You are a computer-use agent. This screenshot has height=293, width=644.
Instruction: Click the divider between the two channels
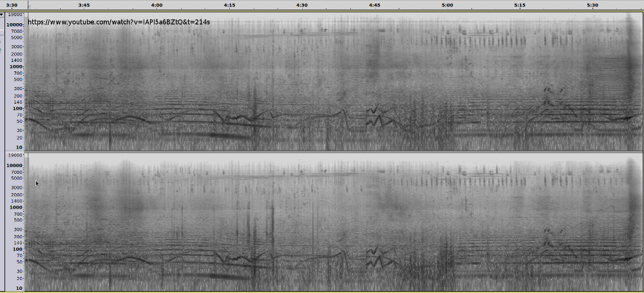(322, 151)
